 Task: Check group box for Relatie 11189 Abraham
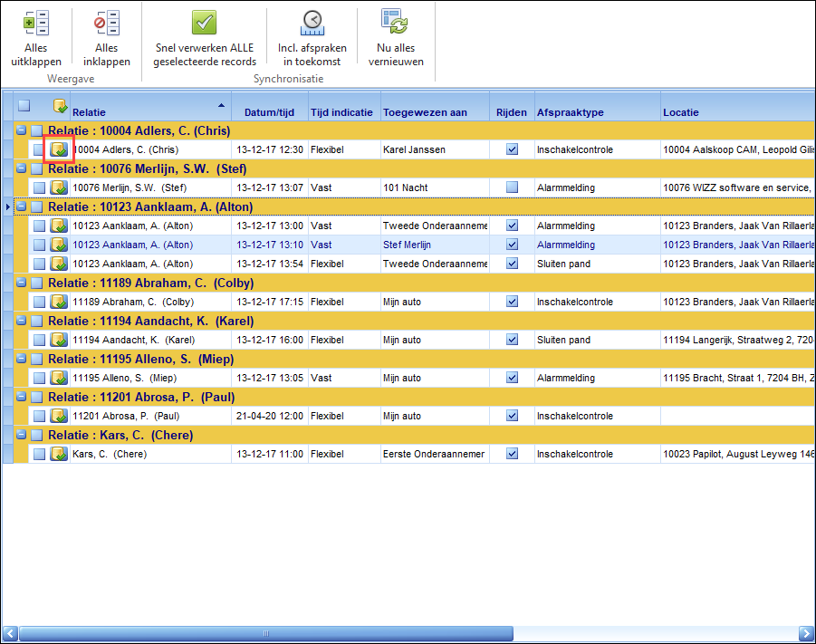[36, 283]
